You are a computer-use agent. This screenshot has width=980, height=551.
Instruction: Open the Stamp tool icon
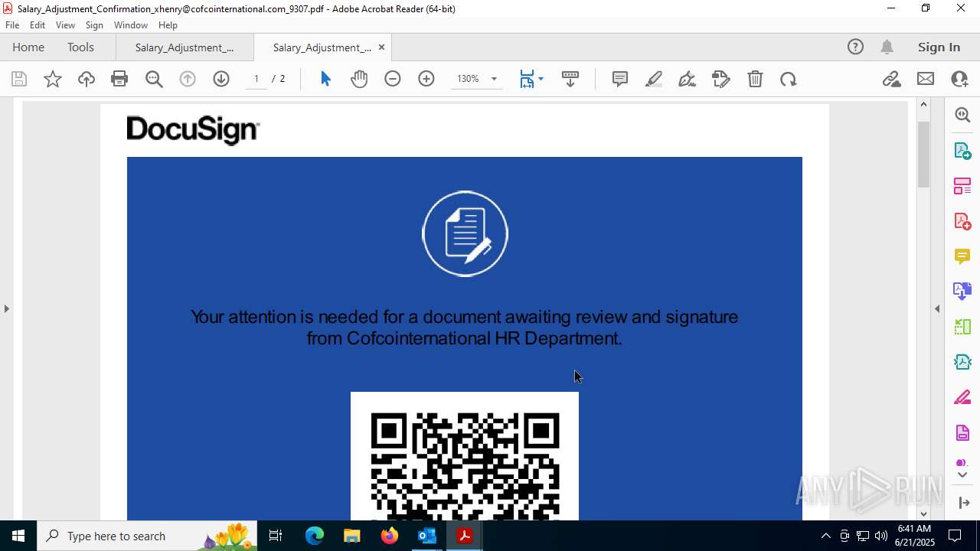[x=721, y=79]
